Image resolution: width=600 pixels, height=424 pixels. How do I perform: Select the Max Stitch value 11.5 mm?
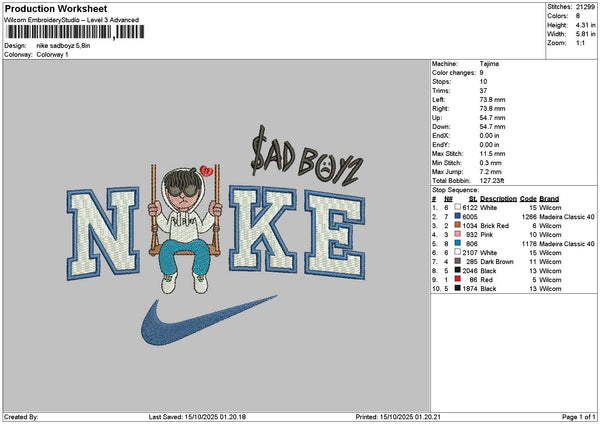(x=492, y=153)
